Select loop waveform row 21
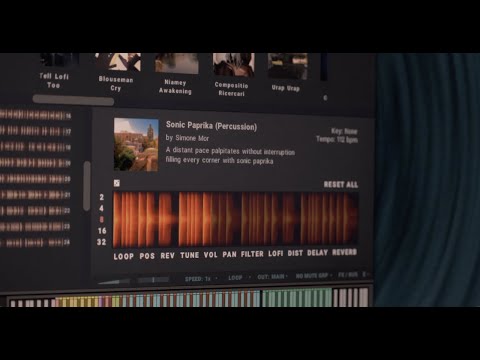This screenshot has height=360, width=480. 35,195
